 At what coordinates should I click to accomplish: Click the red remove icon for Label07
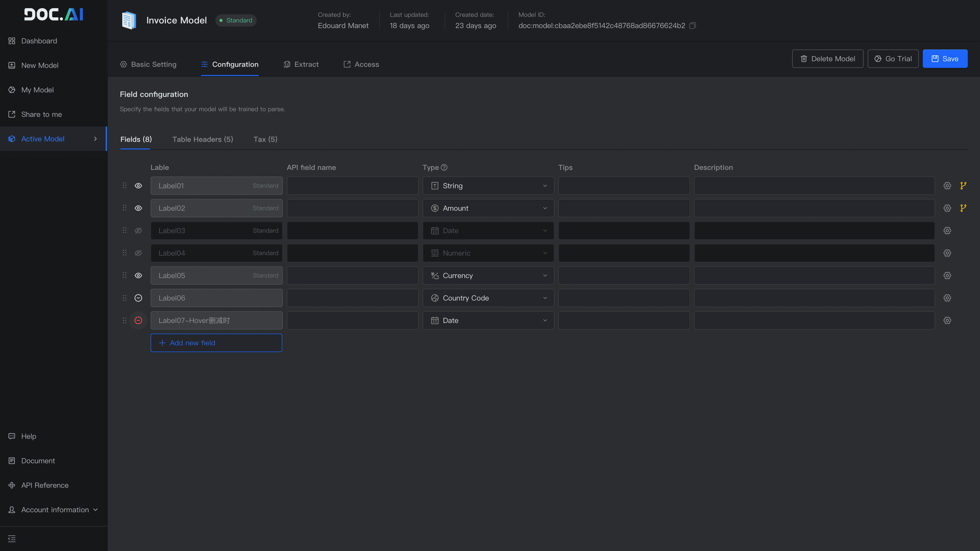[138, 320]
